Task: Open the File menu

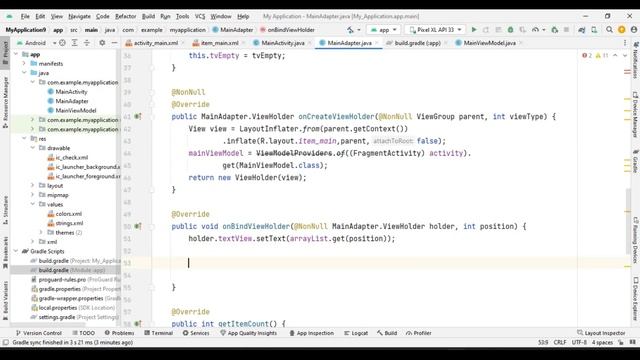Action: 25,16
